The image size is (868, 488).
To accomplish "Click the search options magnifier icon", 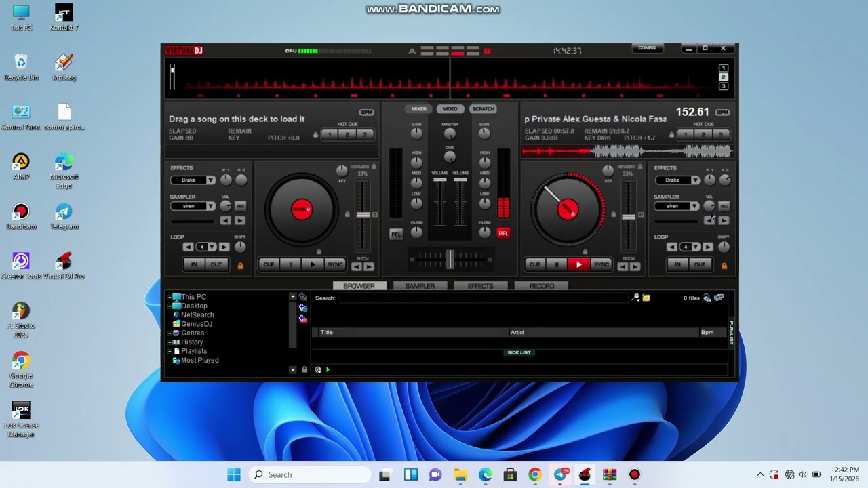I will (x=635, y=298).
